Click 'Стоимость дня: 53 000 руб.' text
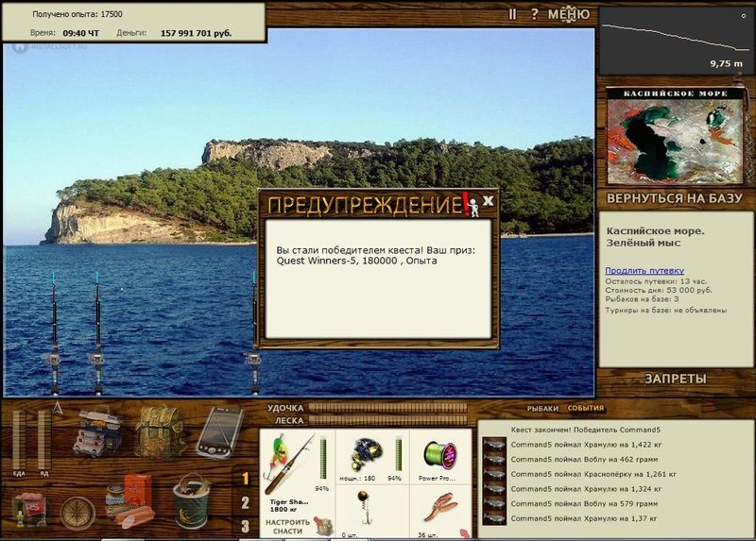The image size is (756, 541). click(x=658, y=291)
